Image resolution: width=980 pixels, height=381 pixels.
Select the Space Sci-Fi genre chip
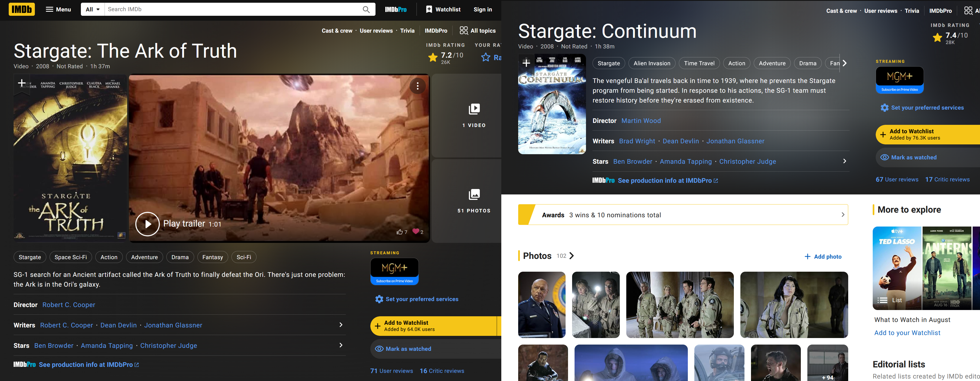click(71, 257)
